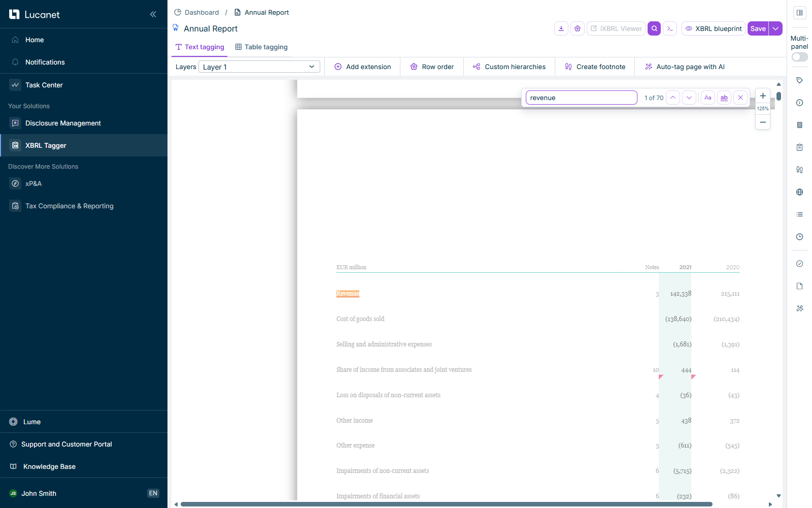Open the info icon in right panel
The height and width of the screenshot is (508, 812).
click(x=800, y=103)
